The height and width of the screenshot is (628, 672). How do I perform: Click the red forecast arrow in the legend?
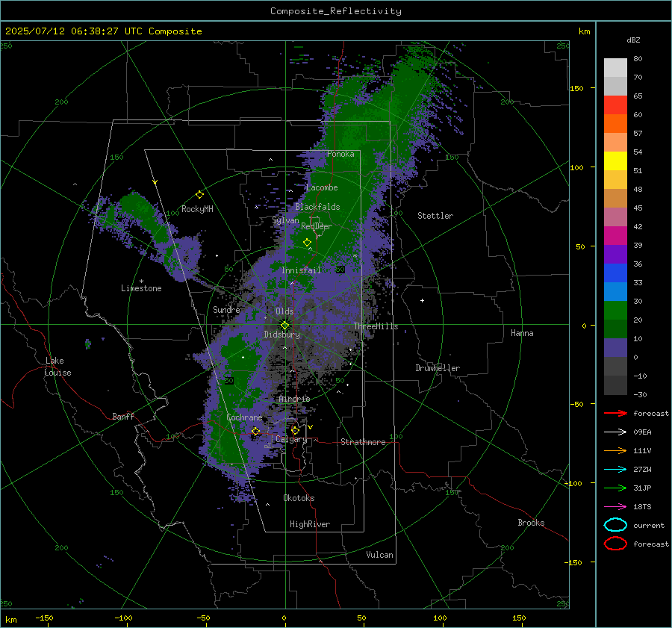pos(615,413)
